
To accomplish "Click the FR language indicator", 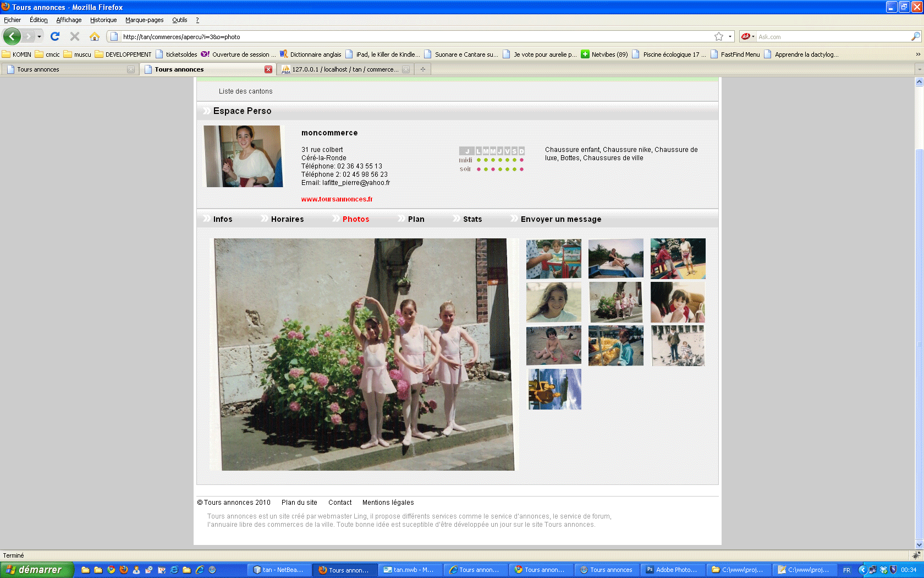I will coord(846,570).
